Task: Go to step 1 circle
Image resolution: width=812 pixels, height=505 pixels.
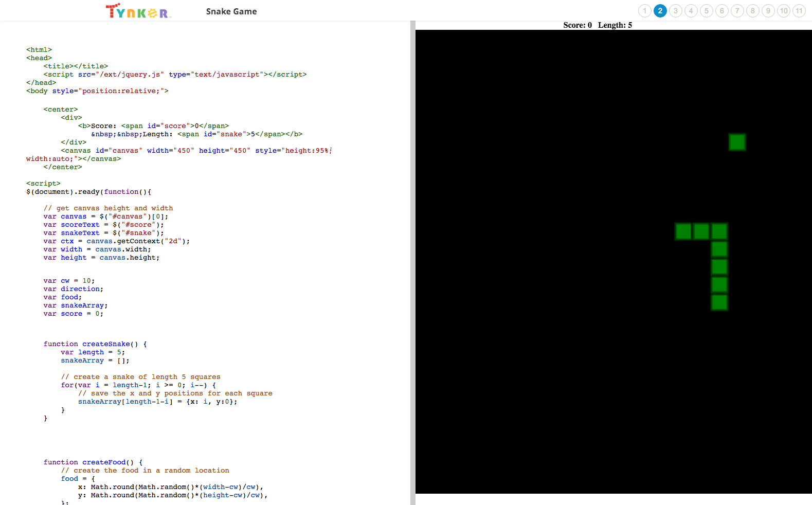Action: click(x=644, y=11)
